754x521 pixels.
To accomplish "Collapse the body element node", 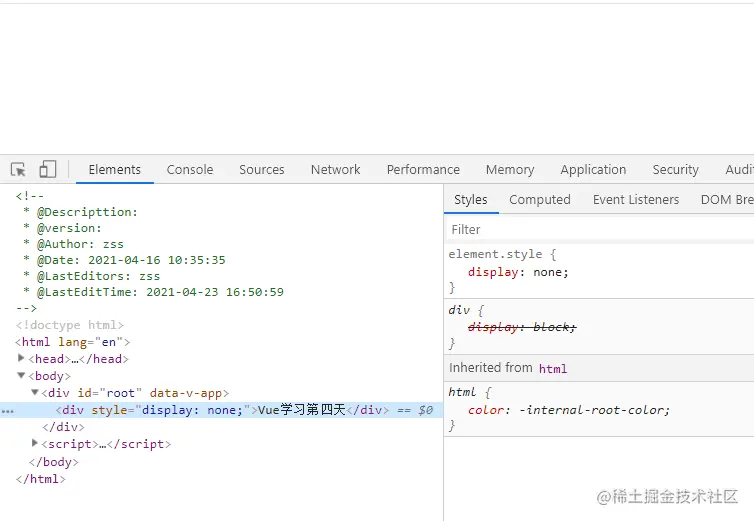I will 21,375.
